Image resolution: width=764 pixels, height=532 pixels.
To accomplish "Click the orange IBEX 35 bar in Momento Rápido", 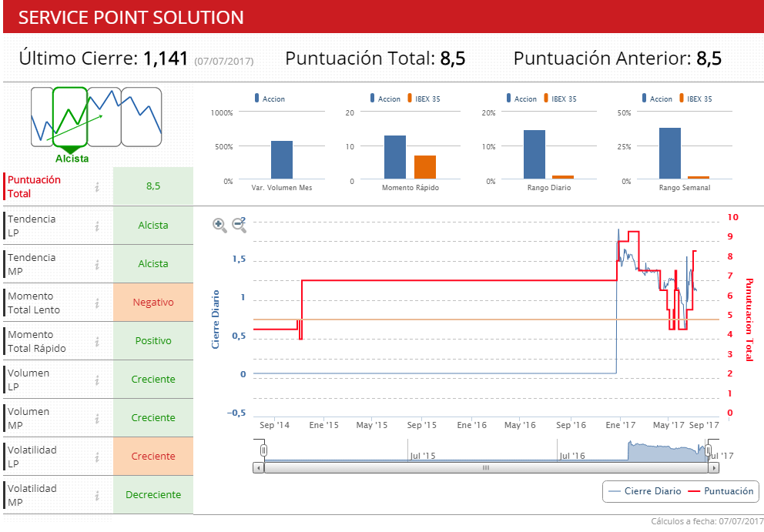I will [x=425, y=168].
